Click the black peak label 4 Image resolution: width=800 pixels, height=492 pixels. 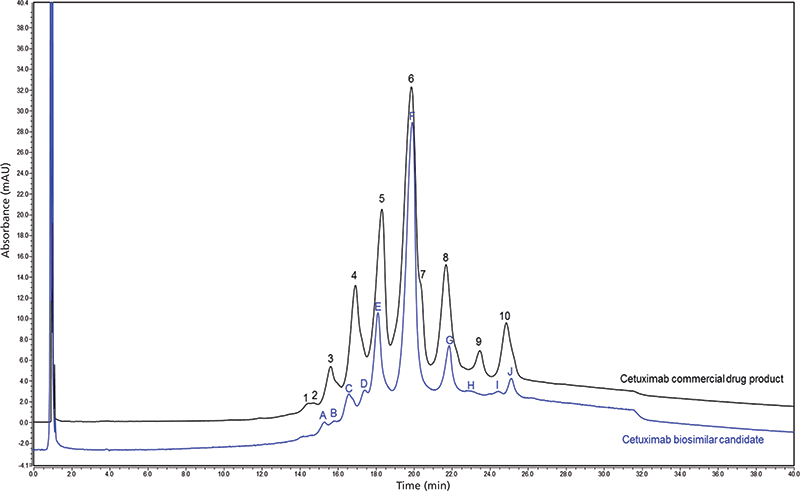click(354, 276)
